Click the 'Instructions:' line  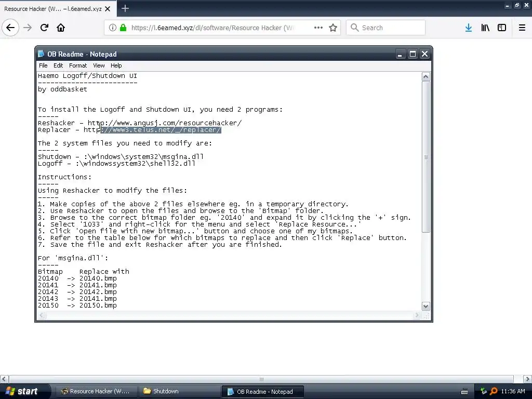[64, 177]
